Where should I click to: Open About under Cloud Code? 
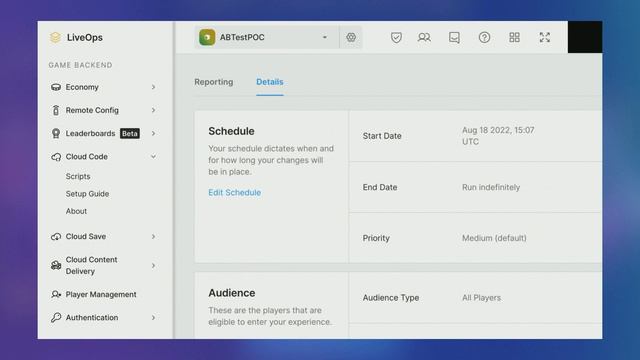point(76,211)
